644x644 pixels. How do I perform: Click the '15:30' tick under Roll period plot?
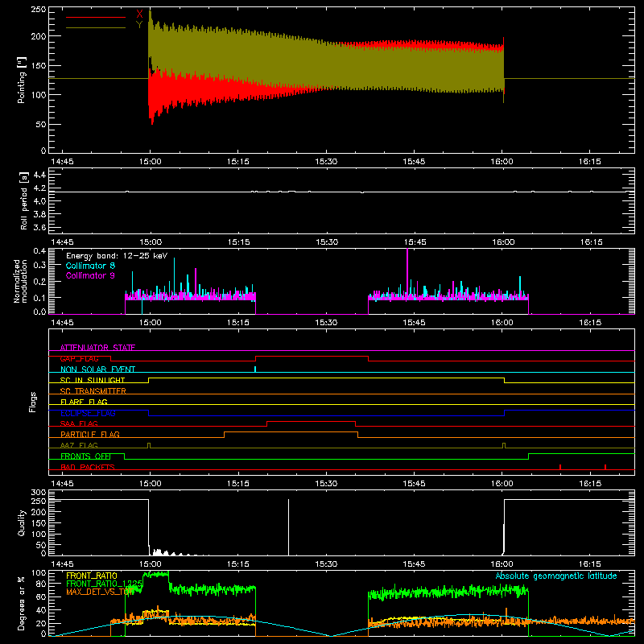click(327, 242)
